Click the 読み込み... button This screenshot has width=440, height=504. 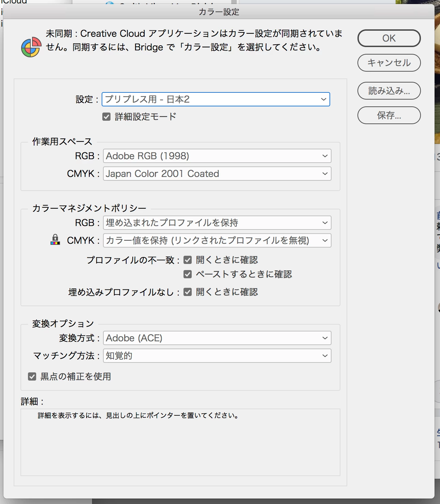coord(389,91)
